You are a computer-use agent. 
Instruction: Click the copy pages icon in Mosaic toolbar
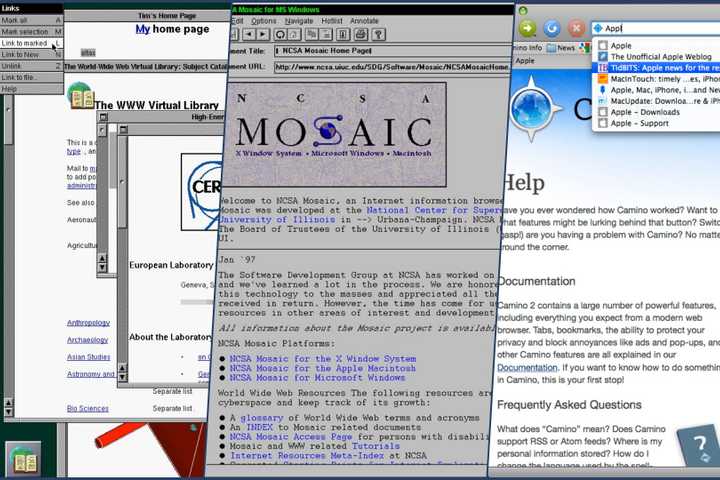311,34
